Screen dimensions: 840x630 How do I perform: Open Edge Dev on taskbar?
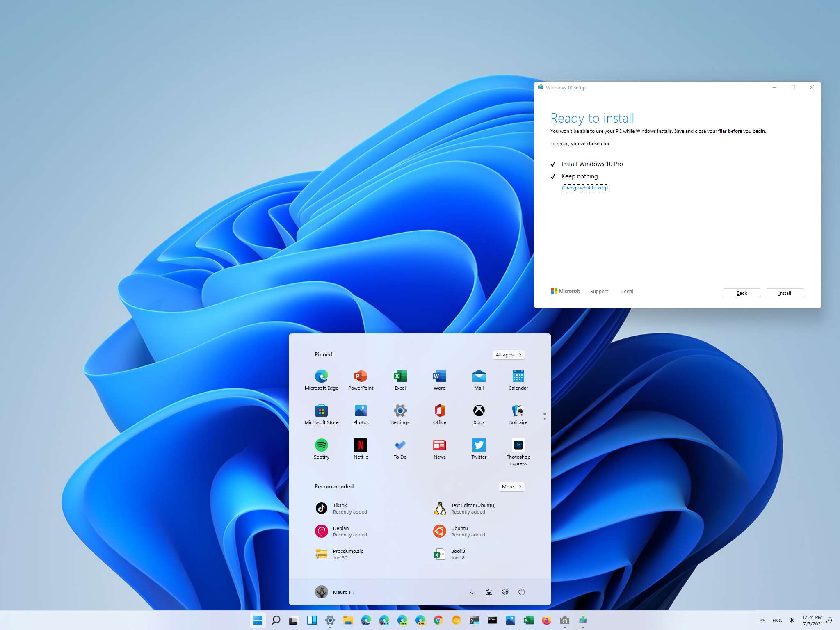pyautogui.click(x=402, y=621)
